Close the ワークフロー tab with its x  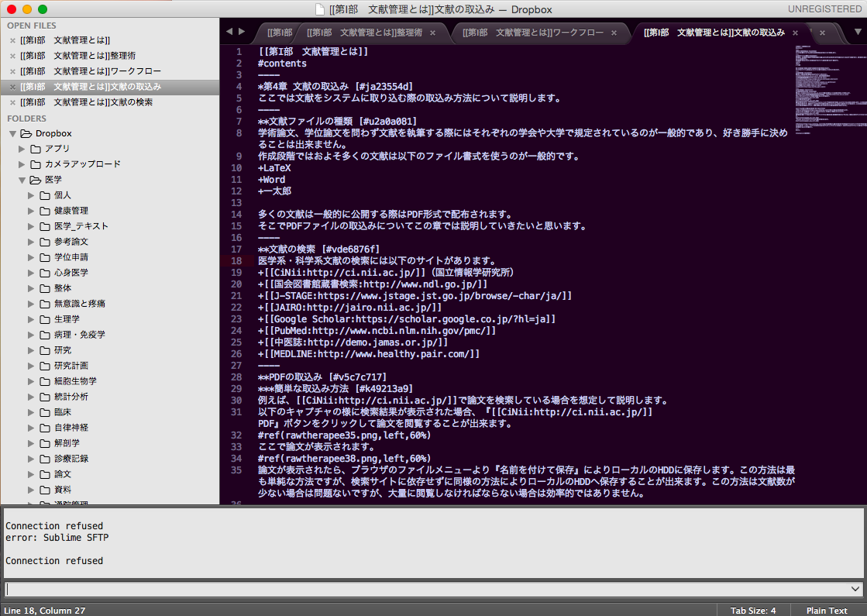click(612, 33)
